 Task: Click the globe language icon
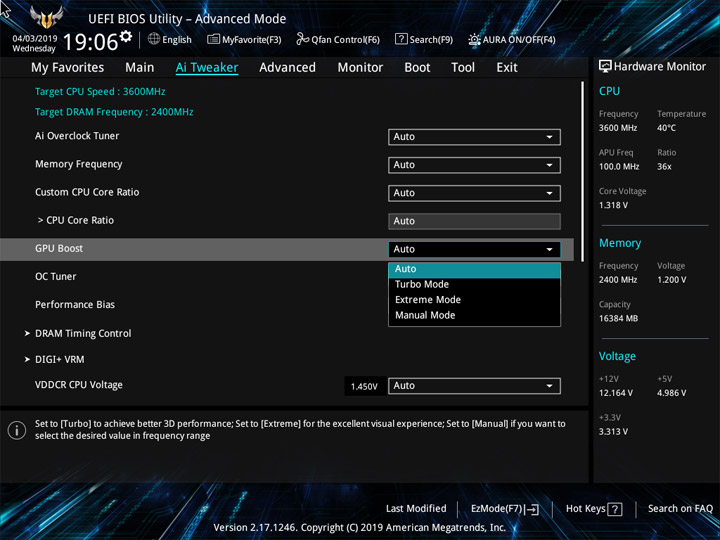(x=154, y=39)
